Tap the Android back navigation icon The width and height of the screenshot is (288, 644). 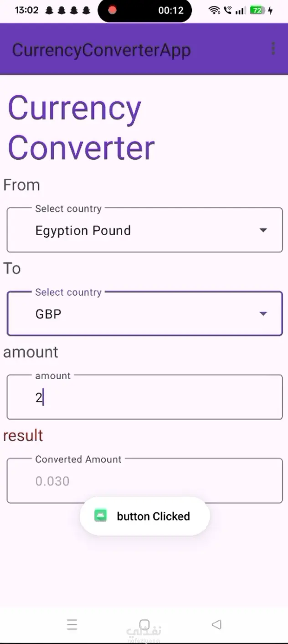(217, 624)
